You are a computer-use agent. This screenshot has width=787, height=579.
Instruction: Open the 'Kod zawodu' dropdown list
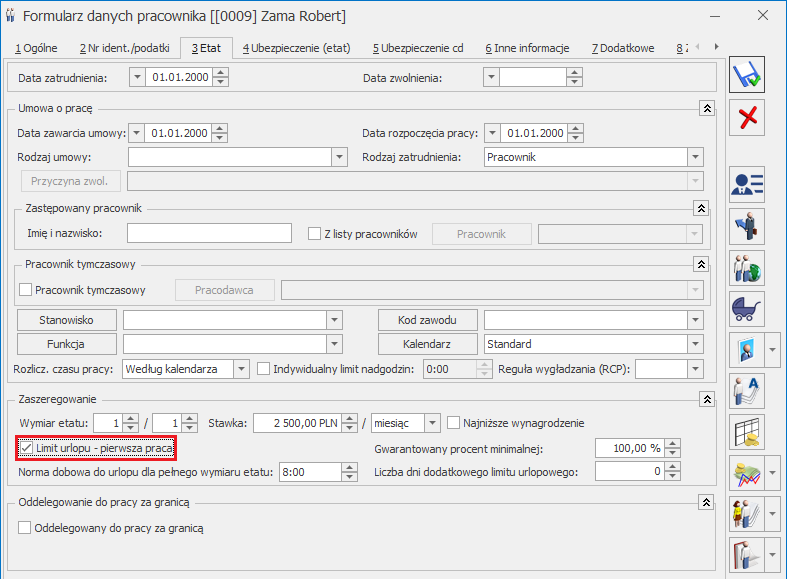[695, 320]
